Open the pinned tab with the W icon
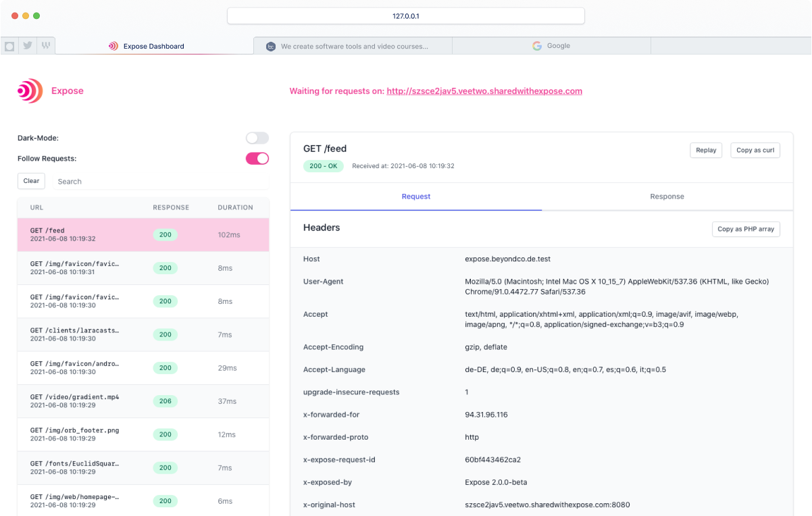 point(46,46)
